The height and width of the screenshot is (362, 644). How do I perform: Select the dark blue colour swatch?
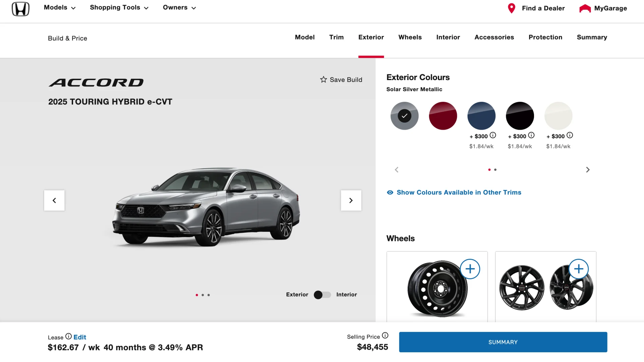[481, 116]
